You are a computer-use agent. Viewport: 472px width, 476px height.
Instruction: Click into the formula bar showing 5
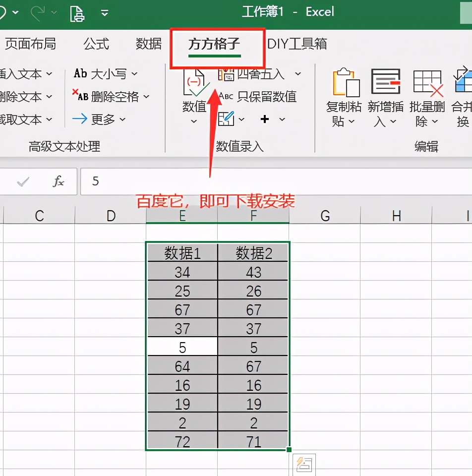pos(276,181)
